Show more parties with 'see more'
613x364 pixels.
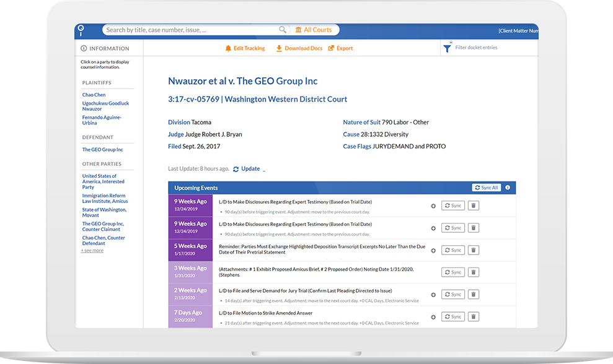[x=92, y=251]
